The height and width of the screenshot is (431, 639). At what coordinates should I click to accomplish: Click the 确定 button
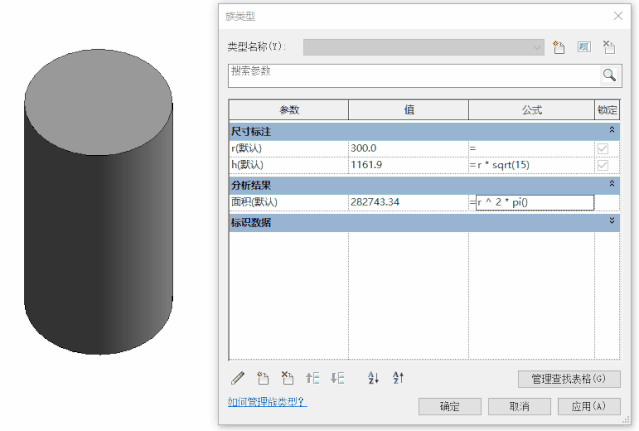tap(450, 406)
